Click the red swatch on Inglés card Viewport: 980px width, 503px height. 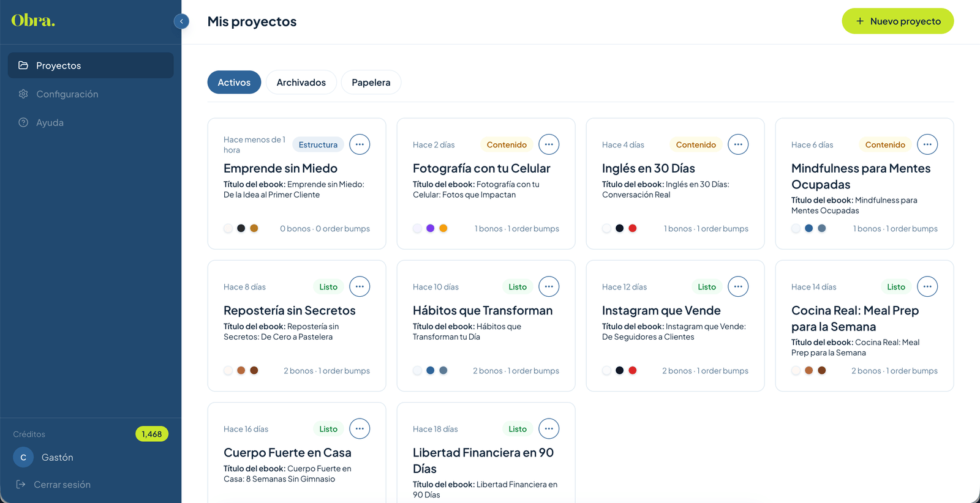[x=633, y=228]
